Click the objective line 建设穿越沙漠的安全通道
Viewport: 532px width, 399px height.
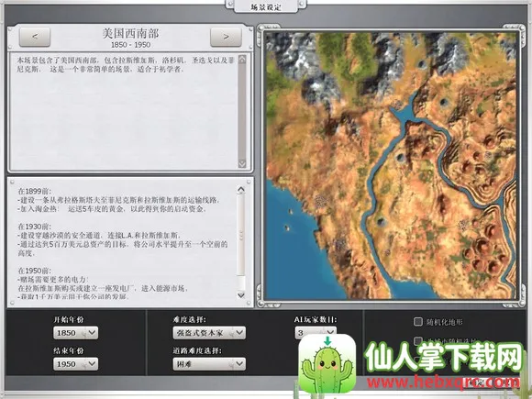click(x=100, y=235)
